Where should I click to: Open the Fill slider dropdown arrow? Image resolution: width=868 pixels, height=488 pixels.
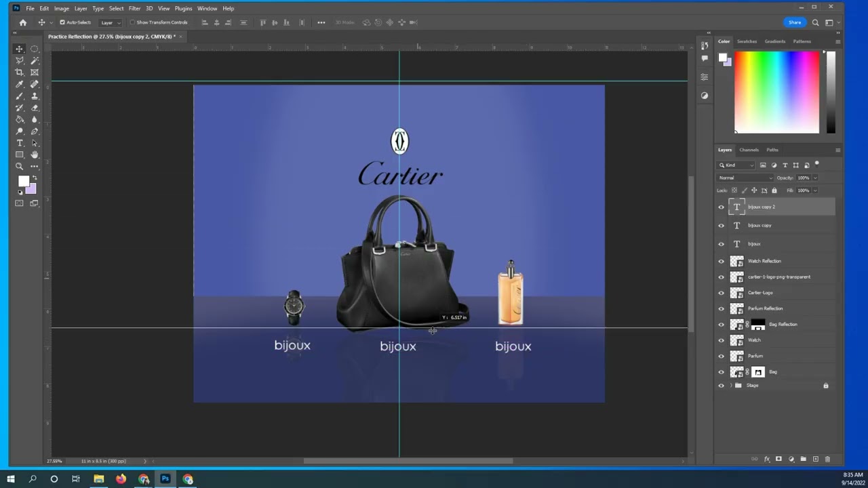point(814,190)
